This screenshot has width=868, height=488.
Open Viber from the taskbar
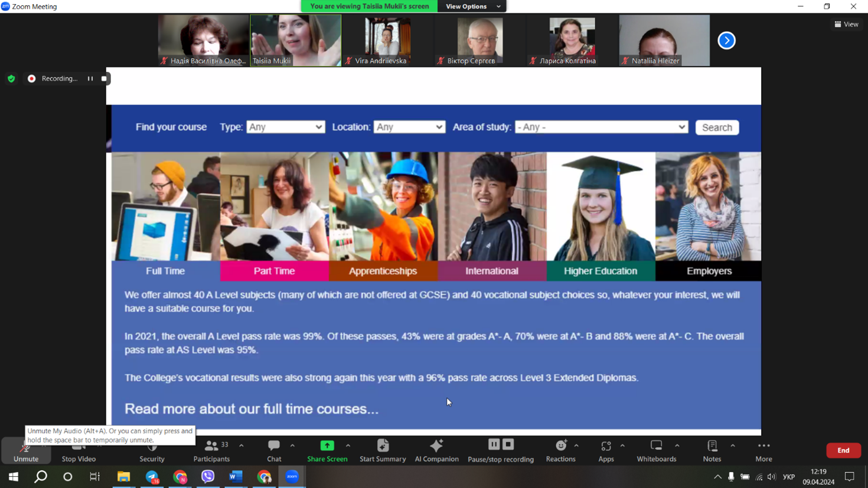[208, 477]
